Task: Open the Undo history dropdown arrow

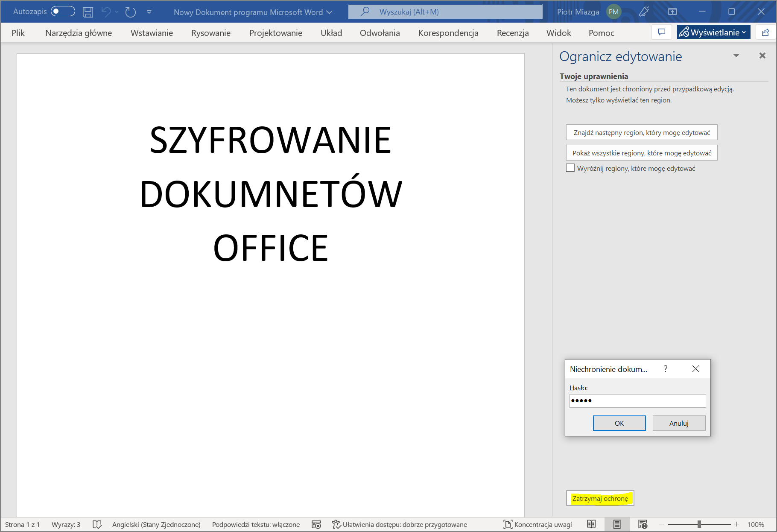Action: click(117, 12)
